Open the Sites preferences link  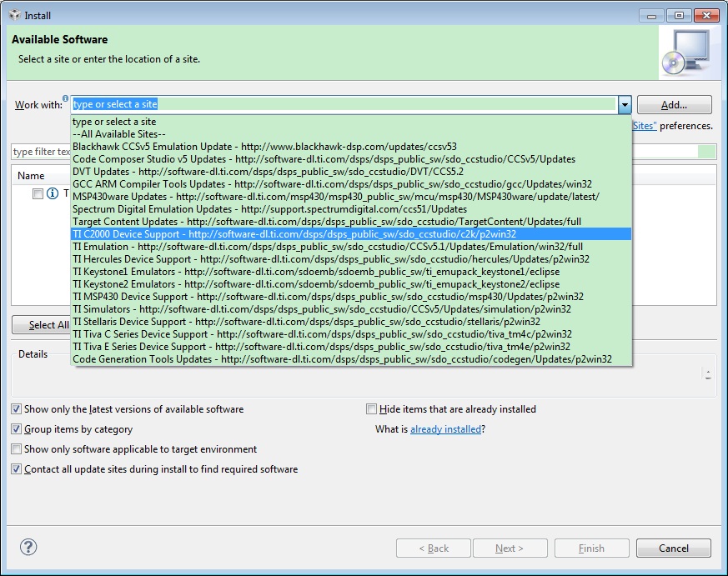tap(645, 126)
